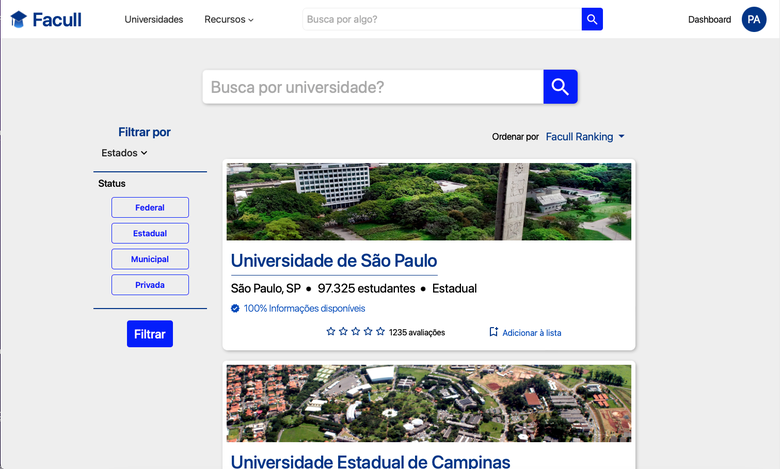Click the verified checkmark icon by 100% Informações
Viewport: 780px width, 469px height.
point(235,308)
